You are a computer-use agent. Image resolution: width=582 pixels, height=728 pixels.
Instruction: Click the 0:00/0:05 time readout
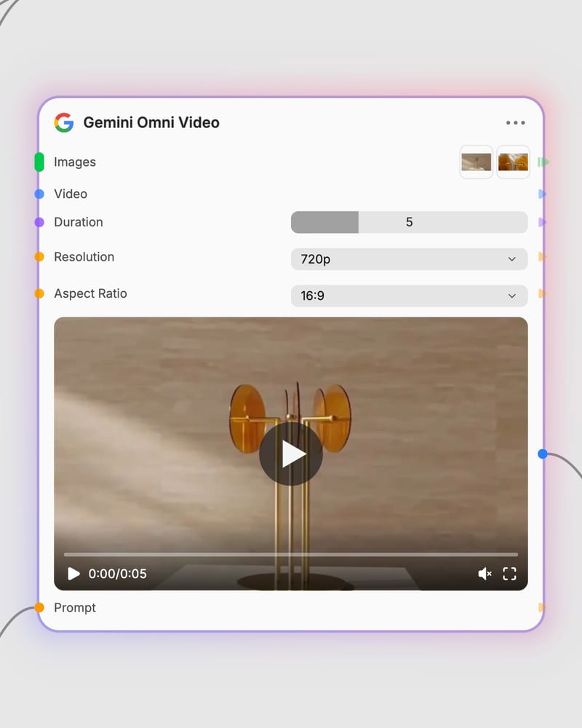[x=117, y=574]
